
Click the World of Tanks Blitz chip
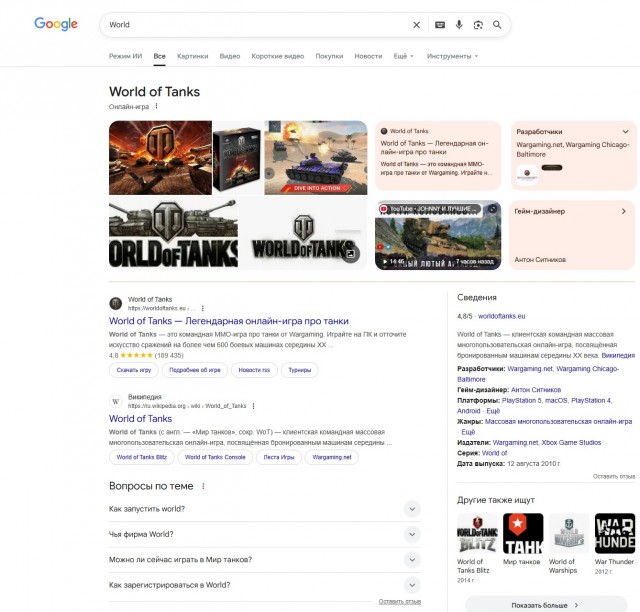pos(142,457)
